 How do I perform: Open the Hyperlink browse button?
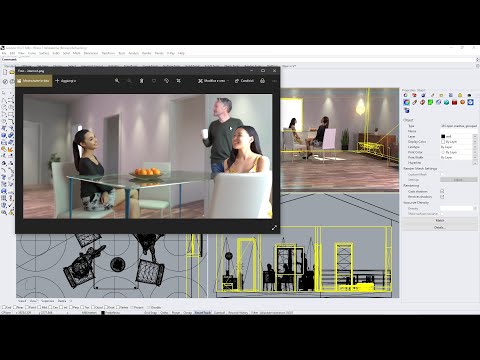(475, 163)
